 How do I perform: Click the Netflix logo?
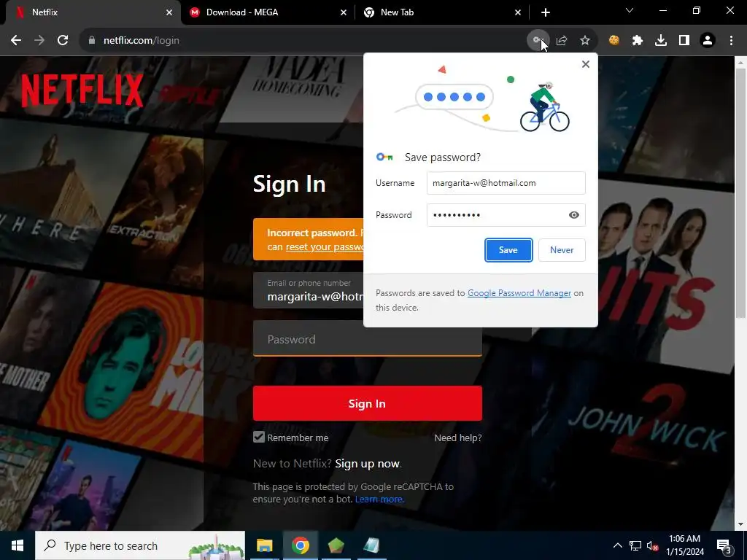point(82,90)
